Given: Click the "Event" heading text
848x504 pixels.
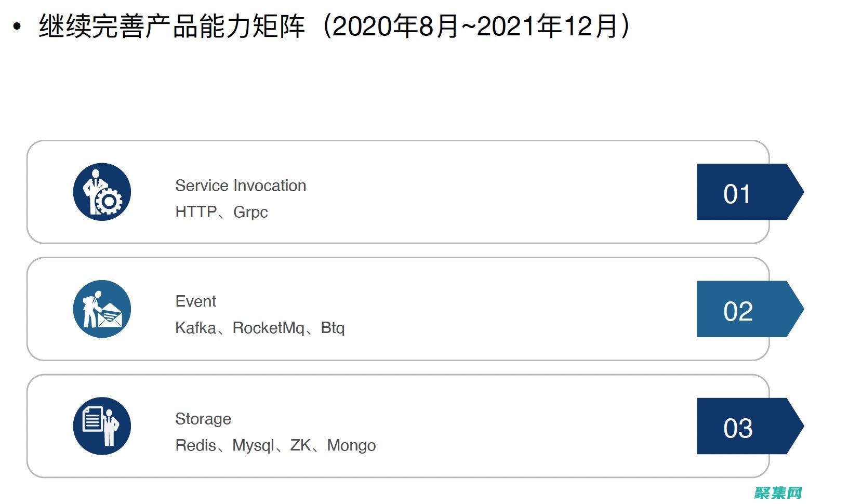Looking at the screenshot, I should [195, 301].
